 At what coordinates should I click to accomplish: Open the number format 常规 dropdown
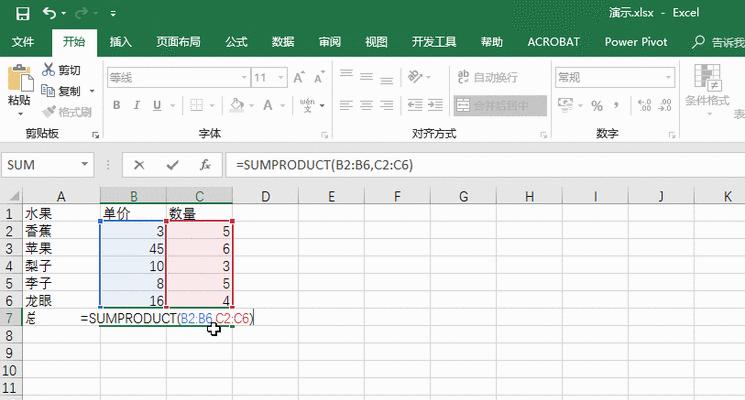(x=668, y=77)
